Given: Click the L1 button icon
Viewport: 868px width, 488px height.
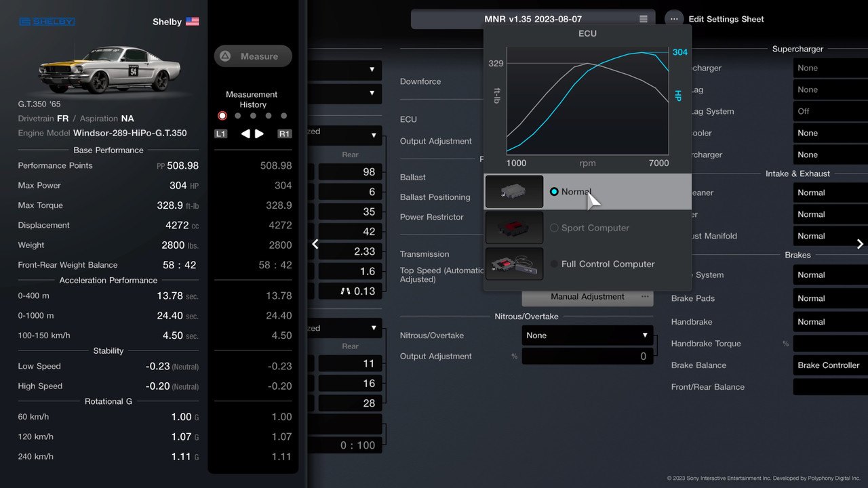Looking at the screenshot, I should pyautogui.click(x=220, y=134).
